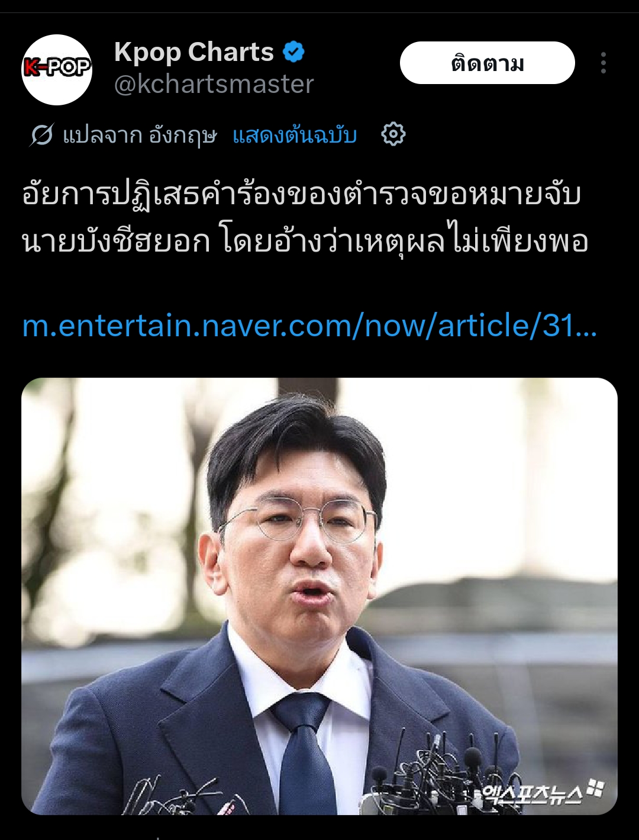Click the ติดตาม follow button
This screenshot has height=840, width=639.
tap(488, 63)
